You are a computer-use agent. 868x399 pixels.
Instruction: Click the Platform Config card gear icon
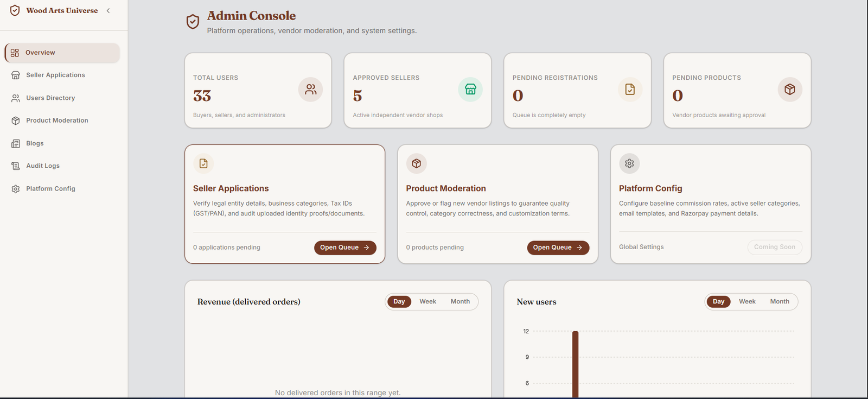point(629,163)
